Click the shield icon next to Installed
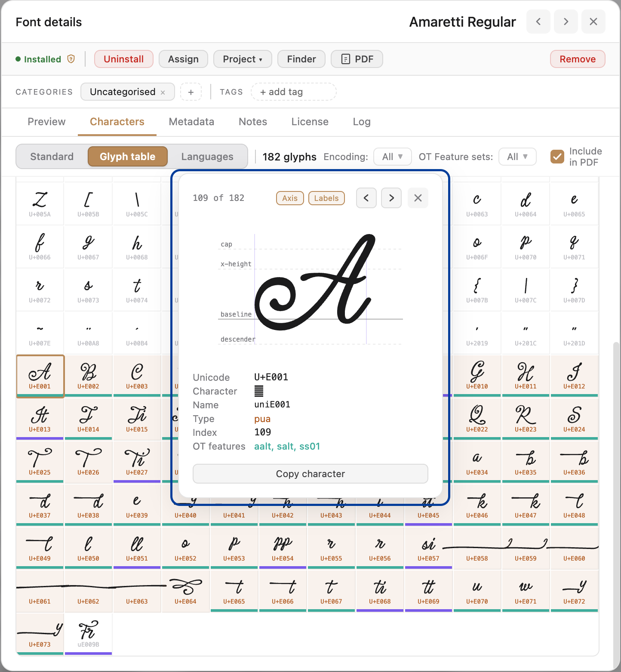The width and height of the screenshot is (621, 672). (x=71, y=59)
